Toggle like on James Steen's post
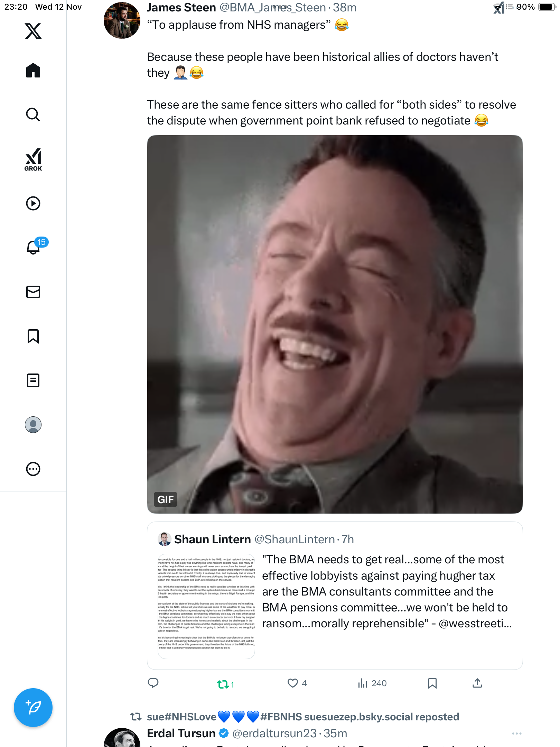Screen dimensions: 560x747 tap(293, 683)
